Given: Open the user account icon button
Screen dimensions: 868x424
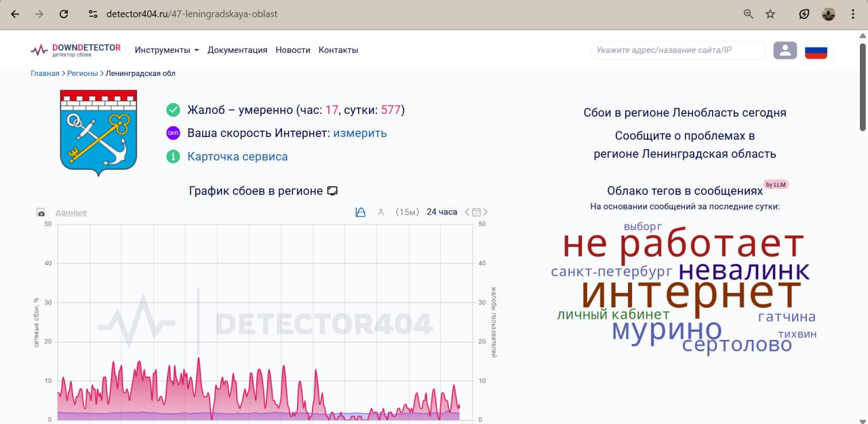Looking at the screenshot, I should click(785, 50).
